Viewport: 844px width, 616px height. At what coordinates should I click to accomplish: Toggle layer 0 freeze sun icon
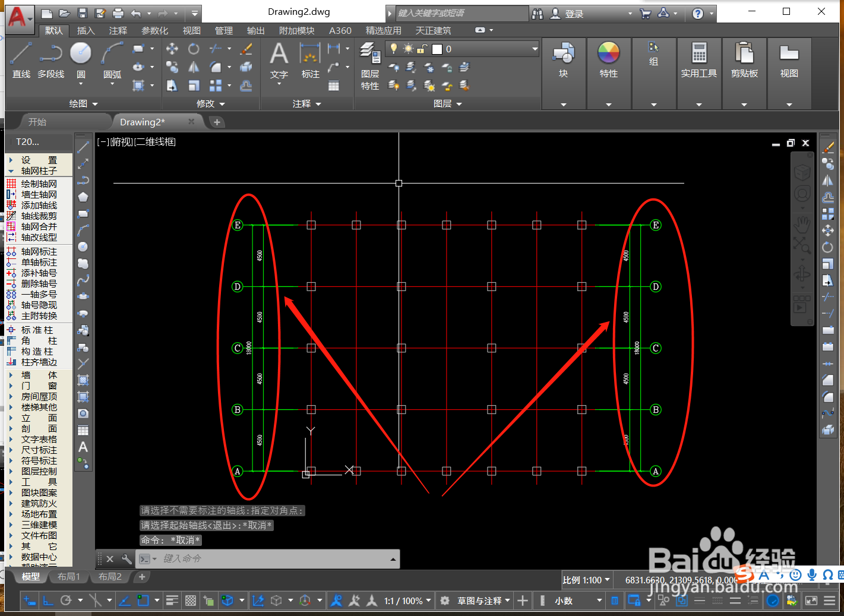click(x=408, y=49)
